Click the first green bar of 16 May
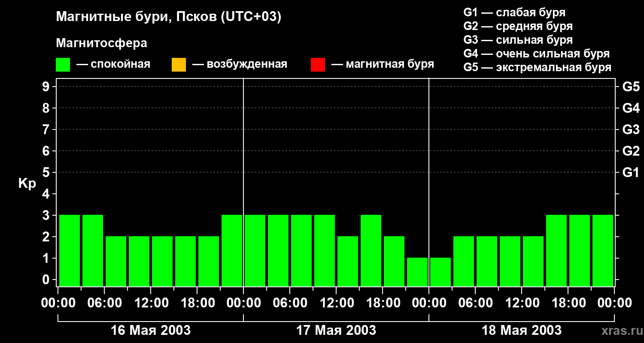The image size is (644, 343). 70,250
